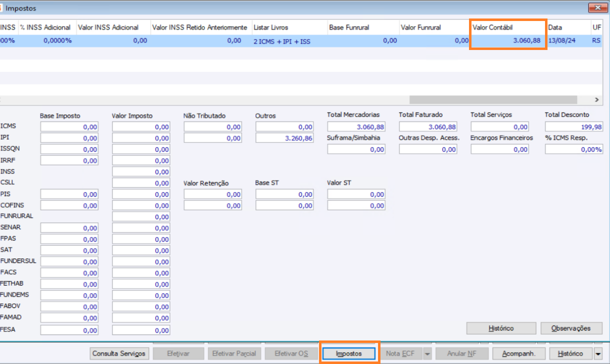Screen dimensions: 610x364
Task: Focus the FAMAD Base Imposto field
Action: (x=69, y=318)
